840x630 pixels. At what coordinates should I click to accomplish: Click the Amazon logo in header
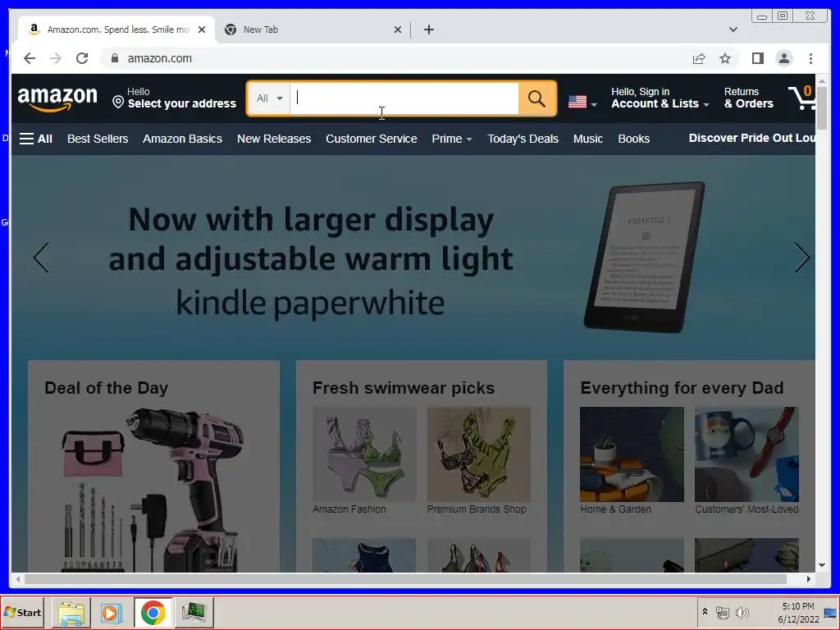[57, 99]
